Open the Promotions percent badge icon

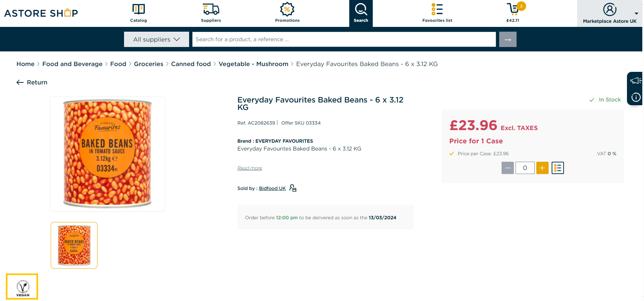point(287,9)
